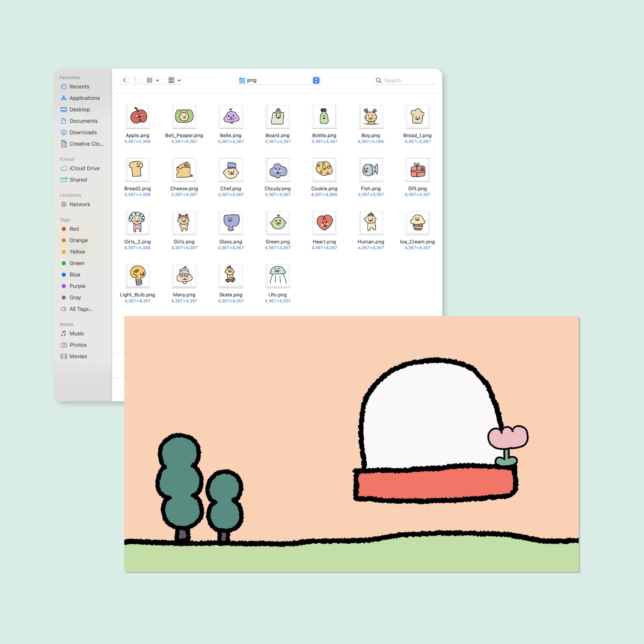Filter by the Gray tag
The image size is (644, 644).
(71, 298)
